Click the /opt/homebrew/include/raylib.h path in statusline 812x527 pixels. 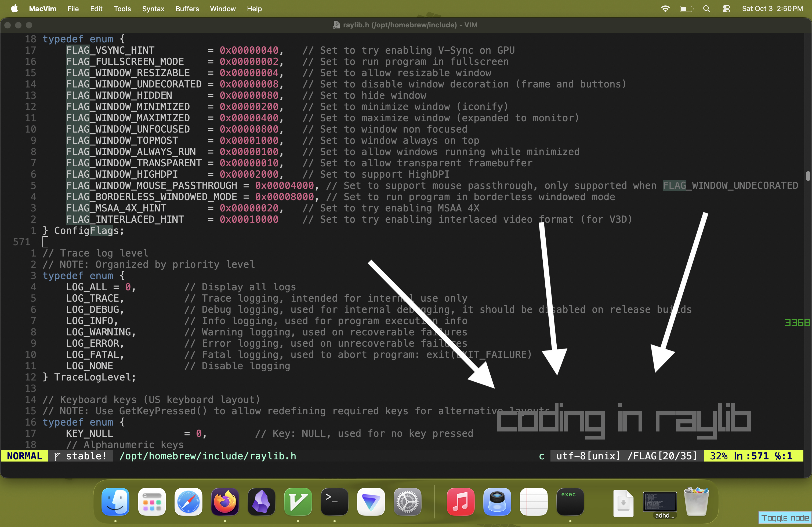(x=208, y=456)
